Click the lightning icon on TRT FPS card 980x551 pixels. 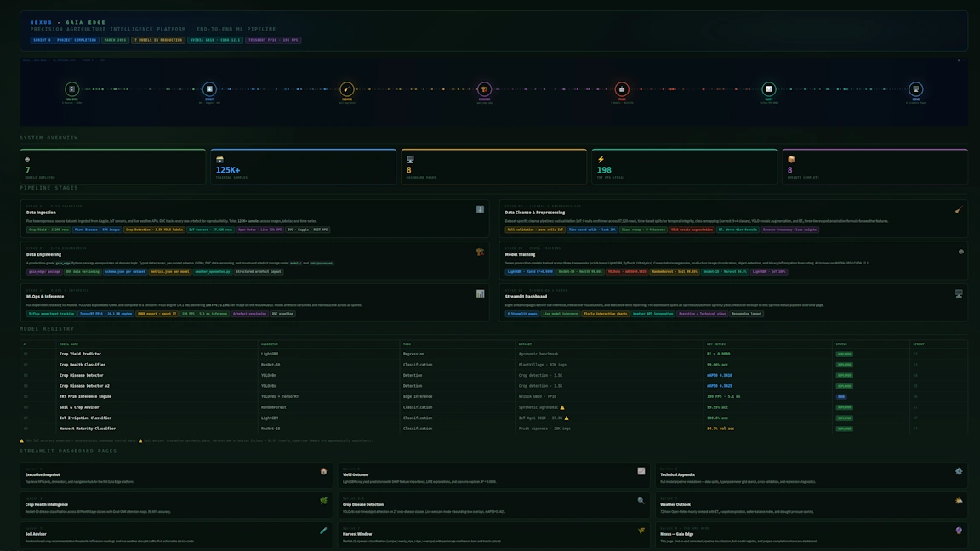click(x=601, y=159)
